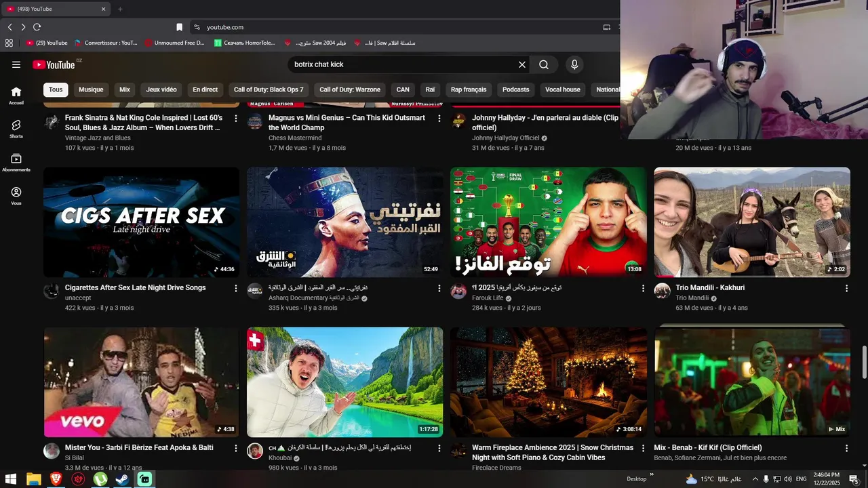Switch the ENG input language
The width and height of the screenshot is (868, 488).
[801, 479]
